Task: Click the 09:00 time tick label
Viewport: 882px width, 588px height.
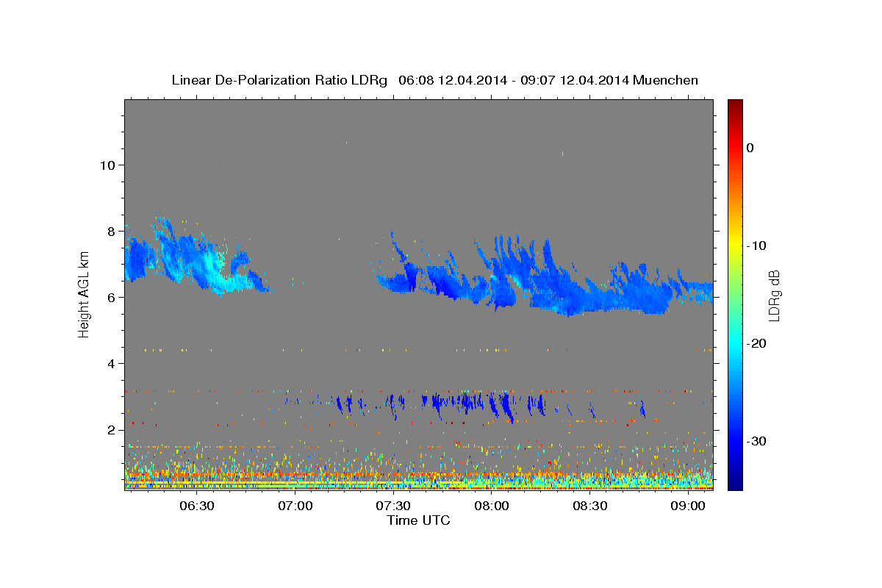Action: click(688, 506)
